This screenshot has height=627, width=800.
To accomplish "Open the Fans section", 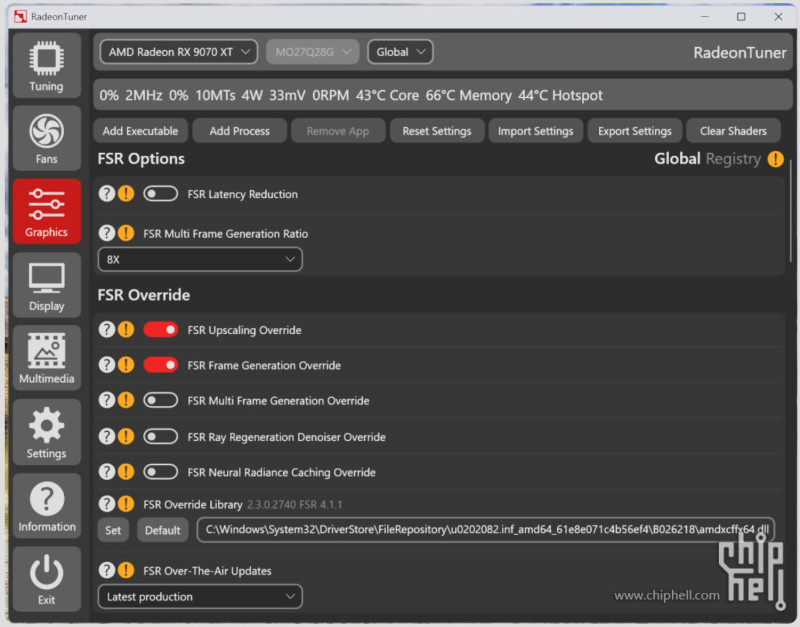I will point(46,138).
